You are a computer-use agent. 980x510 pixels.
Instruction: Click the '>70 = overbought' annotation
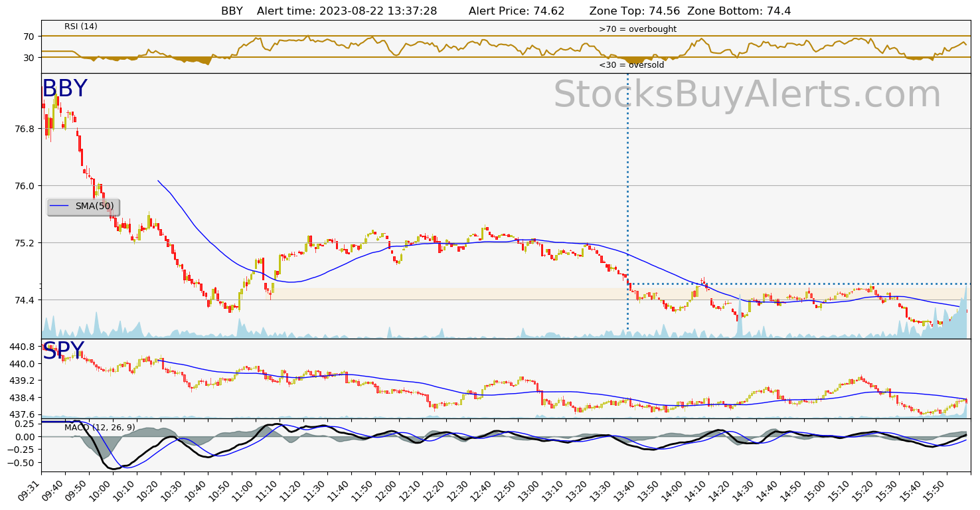click(x=637, y=29)
